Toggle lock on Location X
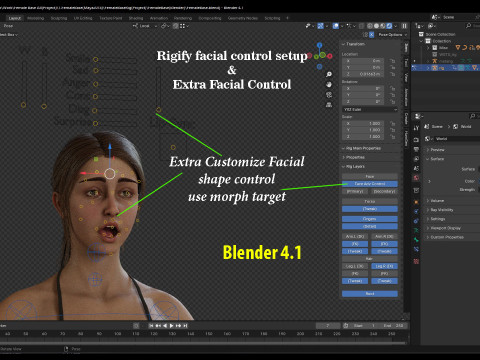 click(x=392, y=61)
